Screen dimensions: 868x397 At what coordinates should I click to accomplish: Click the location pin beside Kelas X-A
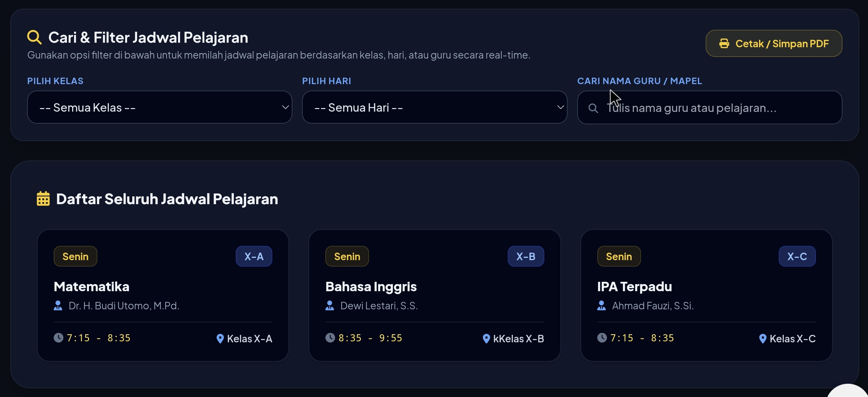[220, 339]
